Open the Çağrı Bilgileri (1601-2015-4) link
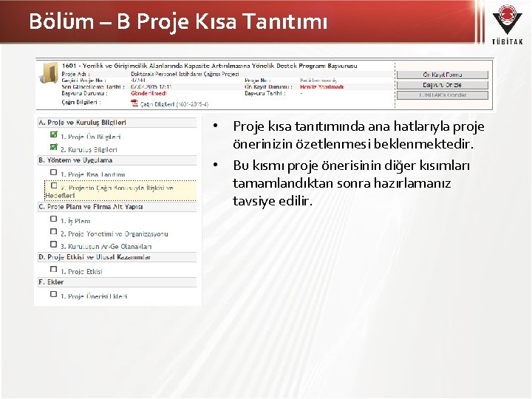 (174, 104)
